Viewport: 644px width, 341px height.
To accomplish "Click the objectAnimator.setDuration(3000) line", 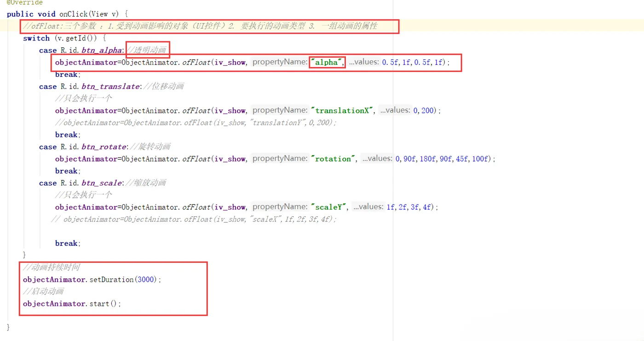I will 92,279.
